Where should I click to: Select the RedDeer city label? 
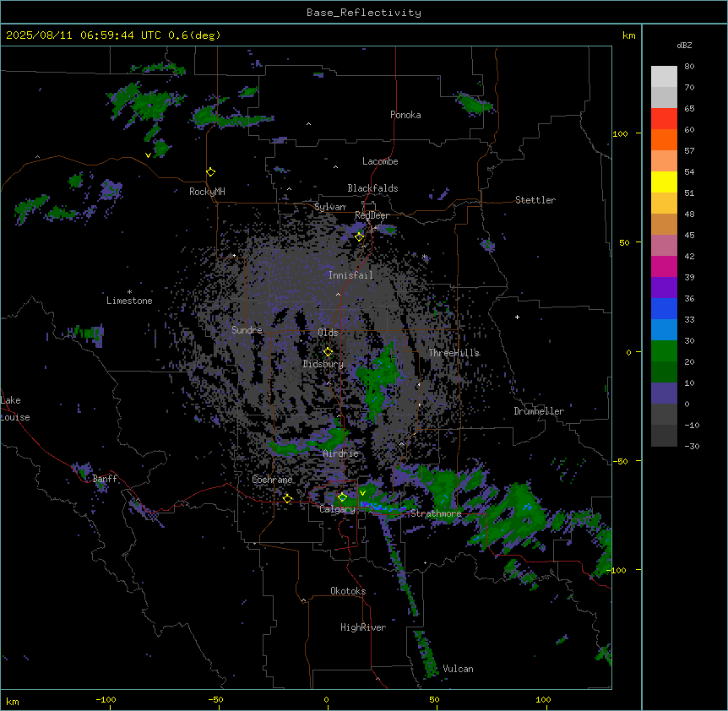[372, 215]
